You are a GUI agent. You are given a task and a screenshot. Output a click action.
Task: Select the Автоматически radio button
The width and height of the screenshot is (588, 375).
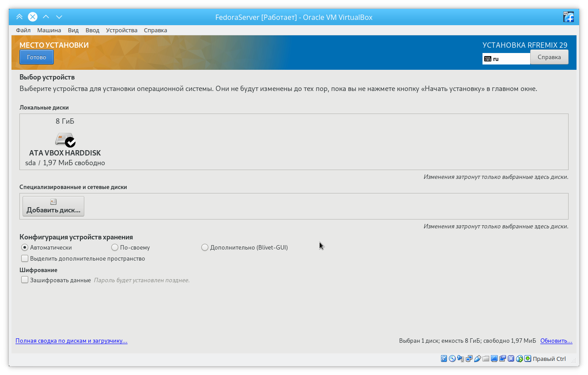(25, 247)
